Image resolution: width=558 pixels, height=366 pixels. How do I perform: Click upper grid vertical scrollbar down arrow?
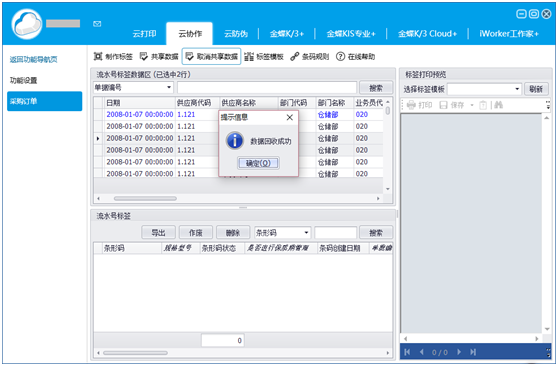pyautogui.click(x=388, y=189)
